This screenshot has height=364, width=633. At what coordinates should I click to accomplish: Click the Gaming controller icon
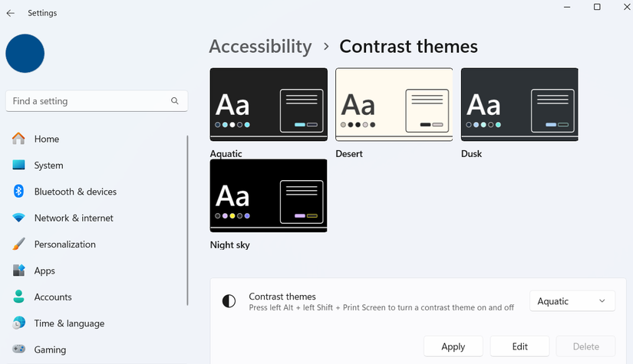[x=19, y=349]
